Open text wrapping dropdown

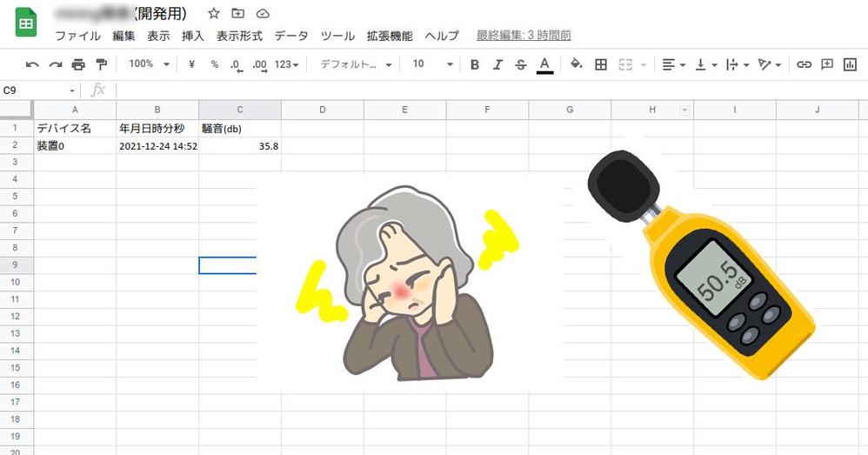click(738, 64)
